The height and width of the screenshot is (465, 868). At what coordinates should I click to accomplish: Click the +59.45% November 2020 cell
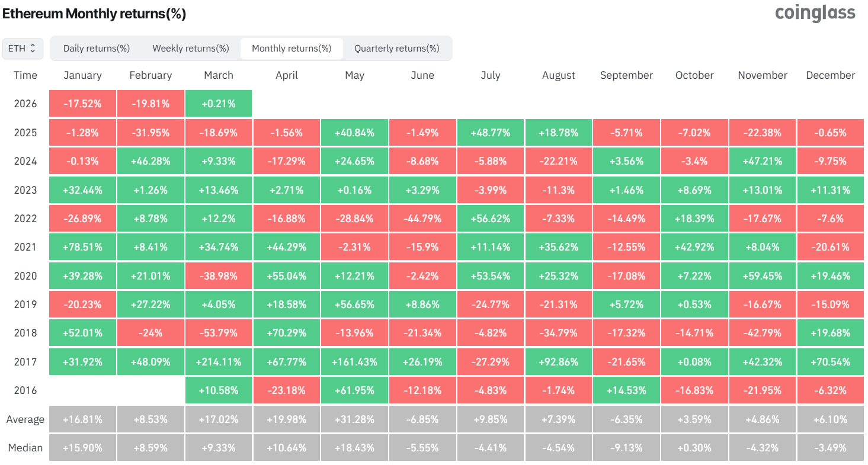pos(763,276)
